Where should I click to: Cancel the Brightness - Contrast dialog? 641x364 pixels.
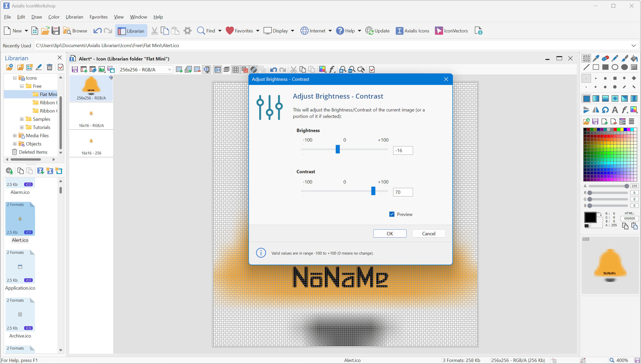(x=428, y=233)
